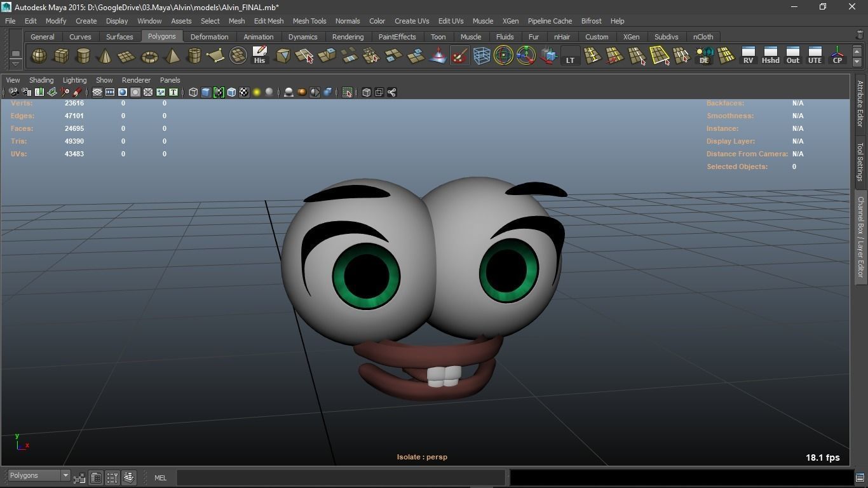Open the Create UVs menu
The image size is (868, 488).
412,21
